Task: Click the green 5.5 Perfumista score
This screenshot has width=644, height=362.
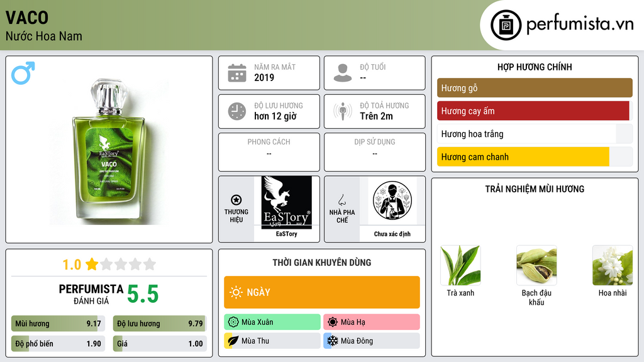Action: click(143, 294)
